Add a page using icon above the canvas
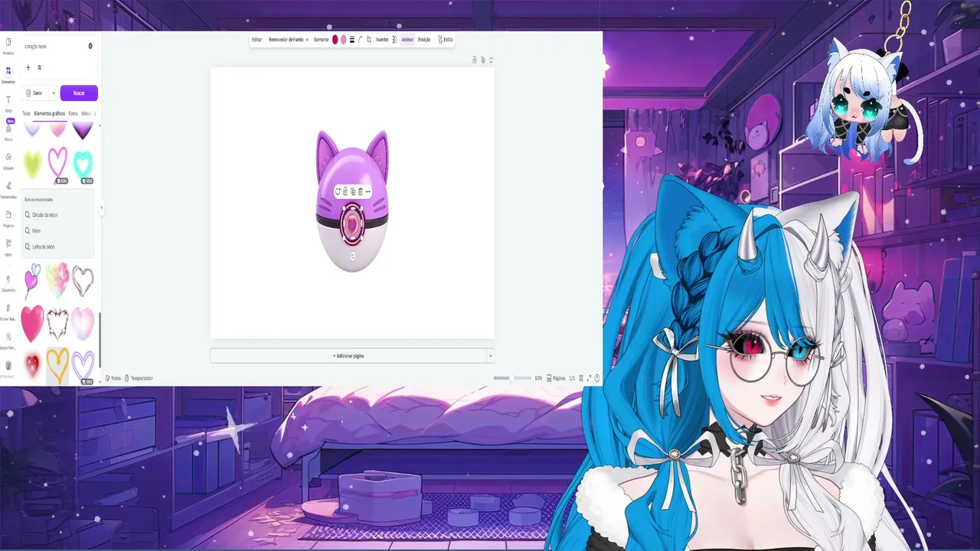The image size is (980, 551). [491, 60]
